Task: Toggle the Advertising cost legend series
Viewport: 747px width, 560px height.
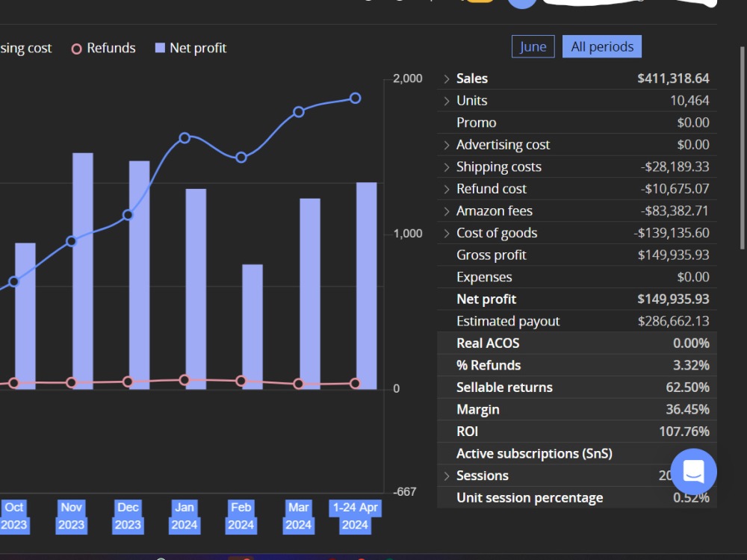Action: tap(25, 48)
